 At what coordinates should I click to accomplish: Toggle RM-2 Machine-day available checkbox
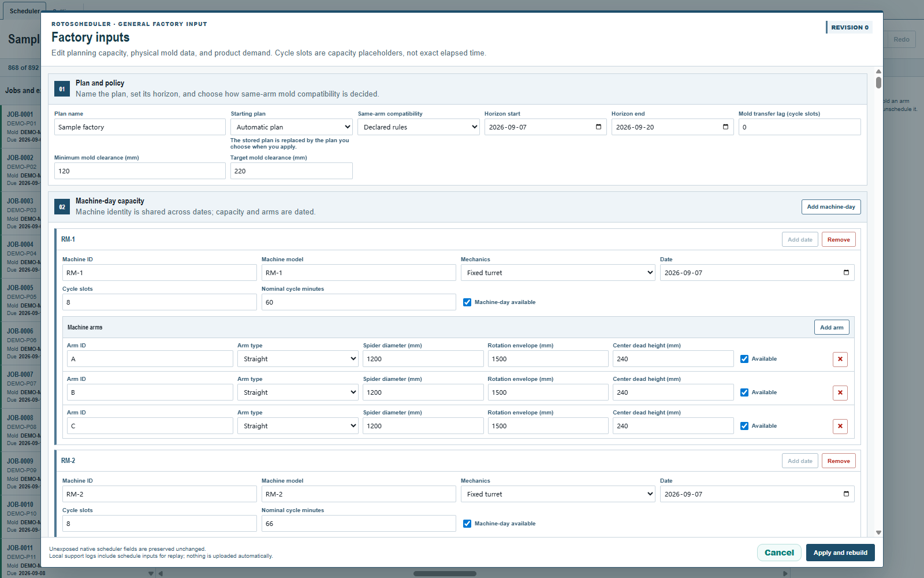pyautogui.click(x=467, y=524)
